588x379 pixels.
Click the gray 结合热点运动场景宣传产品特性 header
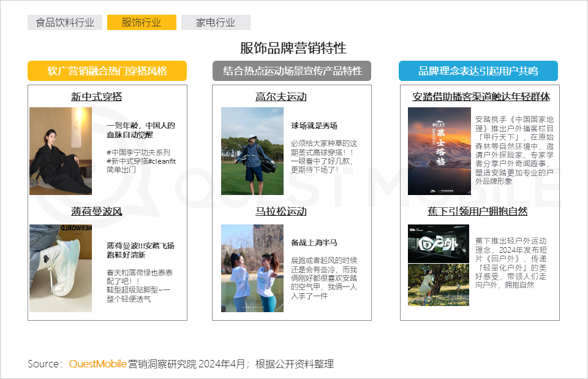tap(292, 71)
